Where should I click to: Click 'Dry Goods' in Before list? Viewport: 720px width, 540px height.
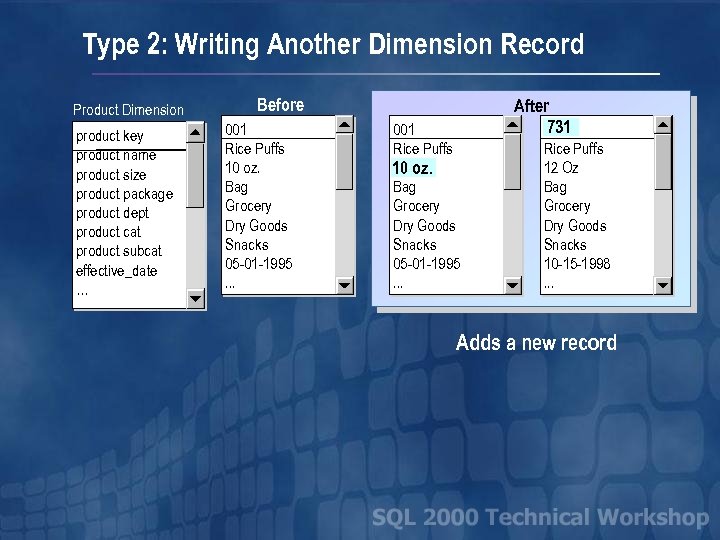[x=256, y=225]
